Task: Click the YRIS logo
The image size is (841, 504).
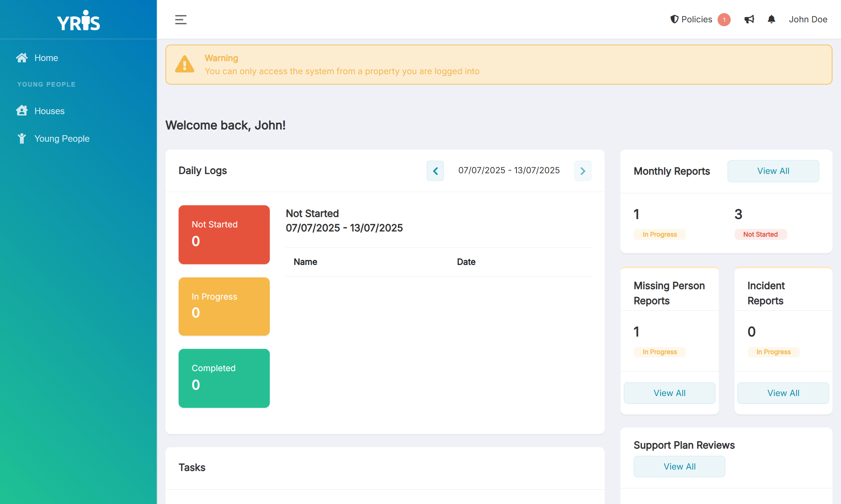Action: pos(79,20)
